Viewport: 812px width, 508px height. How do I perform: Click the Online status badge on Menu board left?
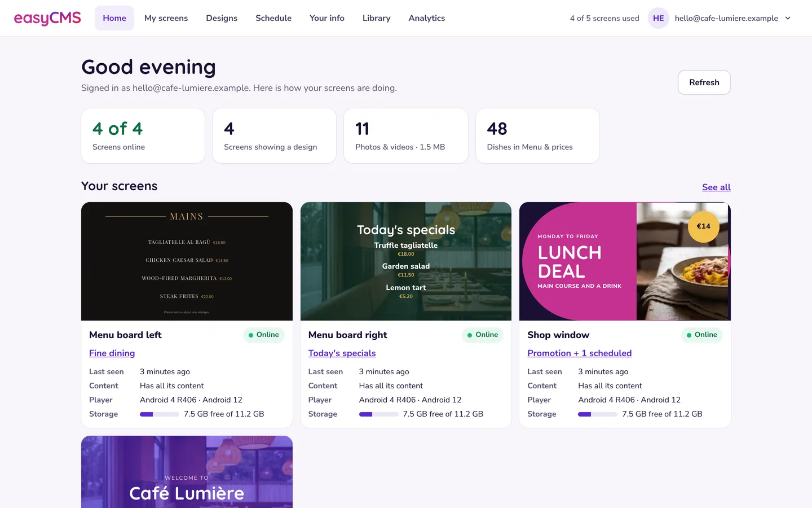pos(264,335)
